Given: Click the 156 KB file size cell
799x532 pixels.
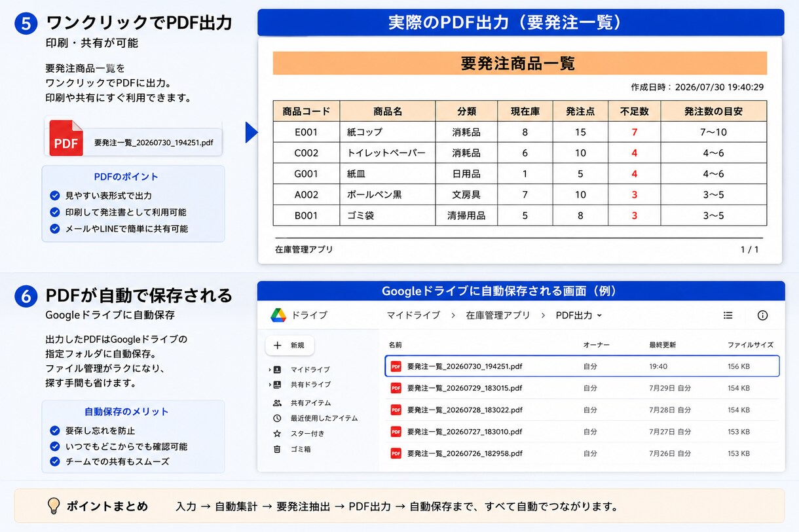Looking at the screenshot, I should tap(739, 366).
